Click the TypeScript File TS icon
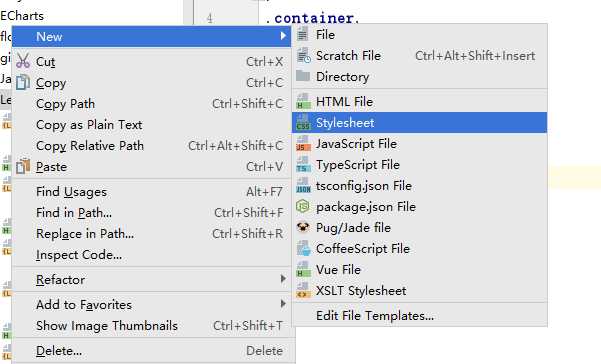 click(303, 165)
